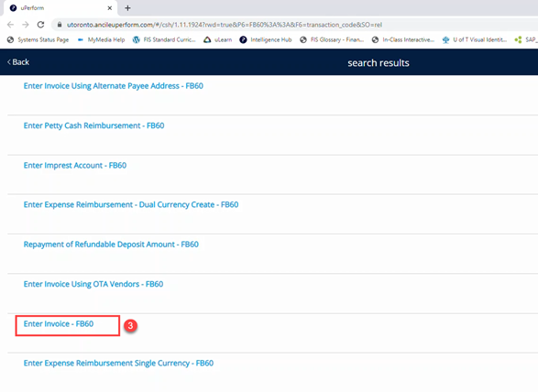Open the SAP bookmark

pos(526,39)
